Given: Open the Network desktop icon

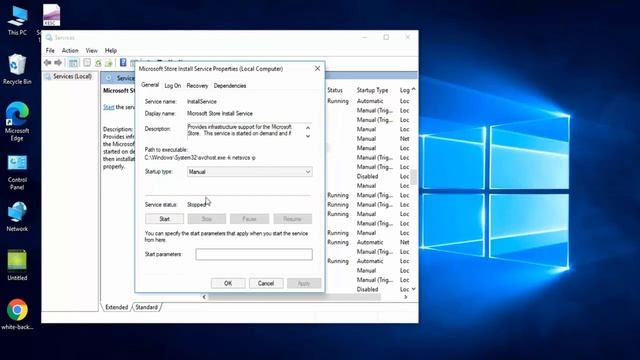Looking at the screenshot, I should [x=17, y=217].
